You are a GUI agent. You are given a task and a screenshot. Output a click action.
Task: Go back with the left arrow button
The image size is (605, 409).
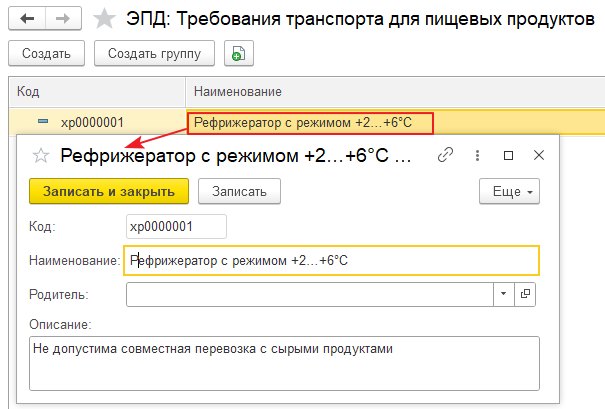(x=27, y=18)
